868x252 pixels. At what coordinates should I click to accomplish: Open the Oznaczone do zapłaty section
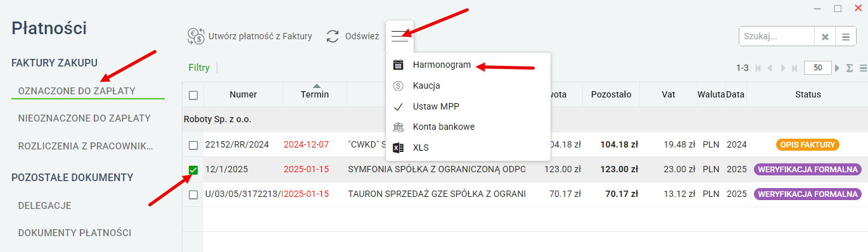(77, 91)
